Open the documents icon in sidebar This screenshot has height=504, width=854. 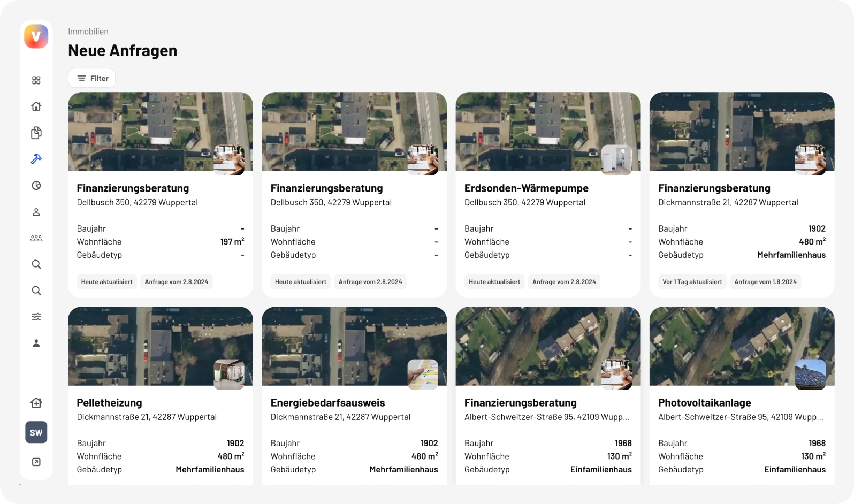36,133
